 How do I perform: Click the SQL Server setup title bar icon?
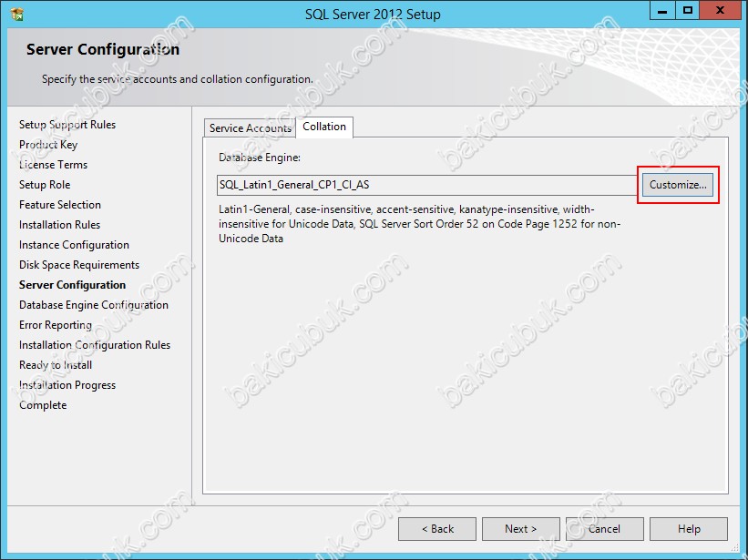(16, 15)
